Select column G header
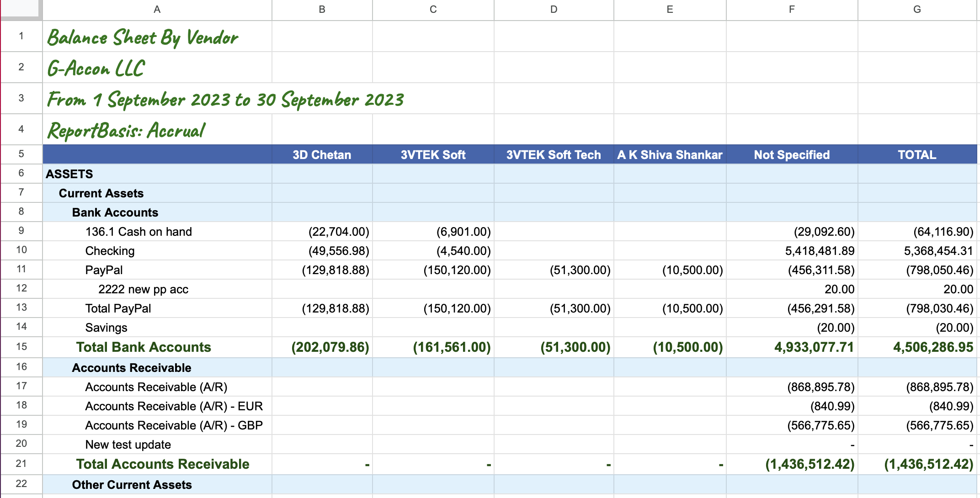Viewport: 980px width, 498px height. coord(917,10)
